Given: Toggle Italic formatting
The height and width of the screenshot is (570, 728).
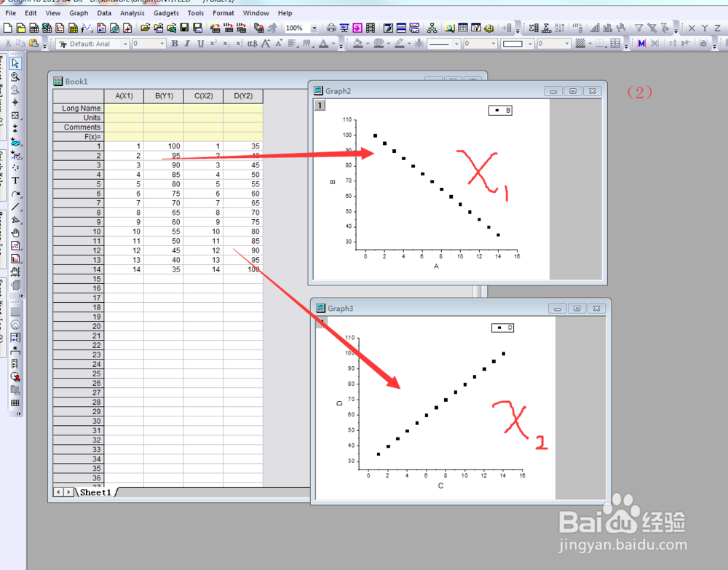Looking at the screenshot, I should 187,44.
